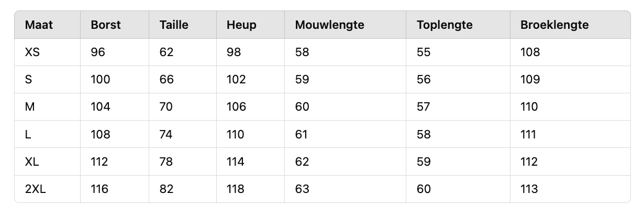Click the Toplengte column header
Viewport: 644px width, 215px height.
(x=445, y=25)
